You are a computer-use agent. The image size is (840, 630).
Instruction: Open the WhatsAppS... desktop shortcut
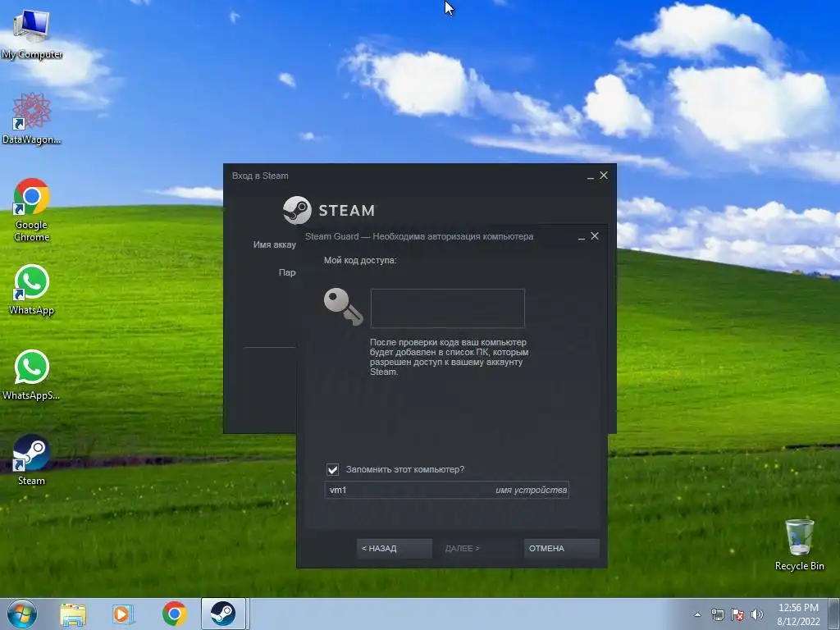point(31,375)
